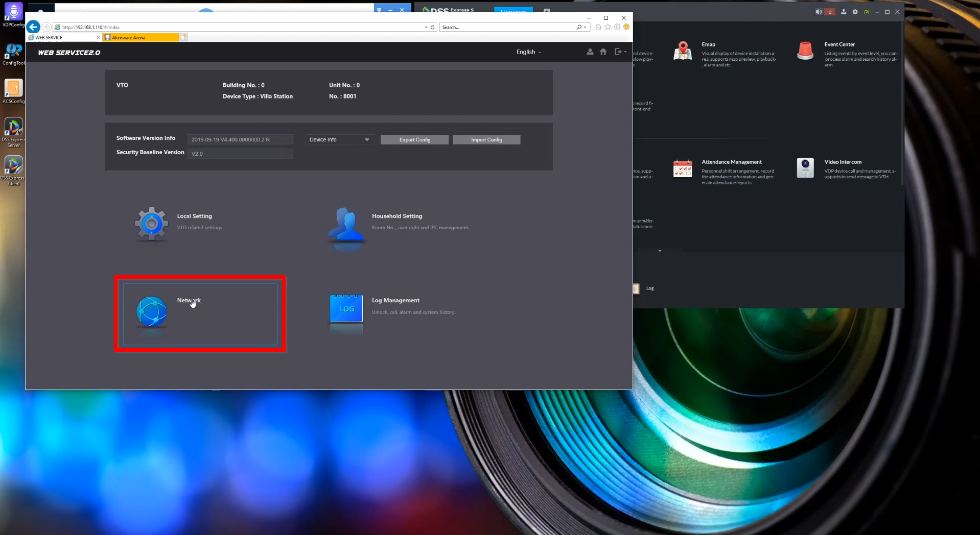Open Attendance Management calendar icon in DSS Express

[x=683, y=168]
